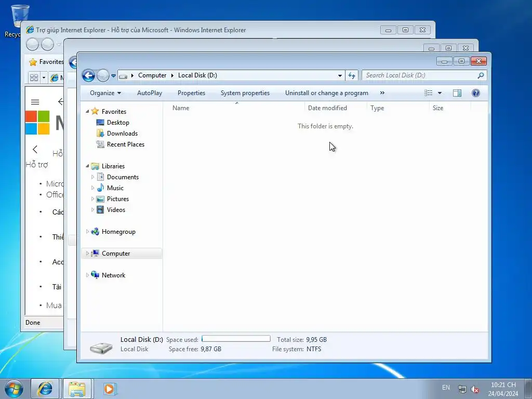532x399 pixels.
Task: Click the drive icon in address bar
Action: [123, 76]
